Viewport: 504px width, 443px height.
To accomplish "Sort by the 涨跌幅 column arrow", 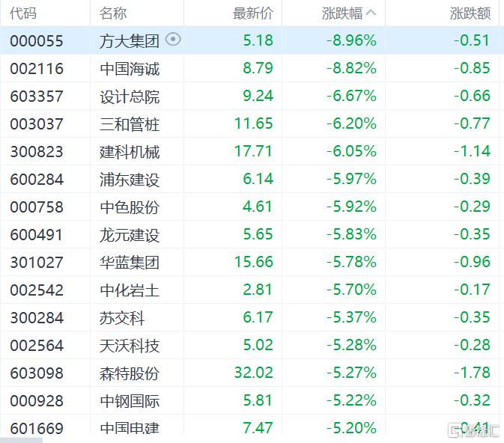I will 371,13.
